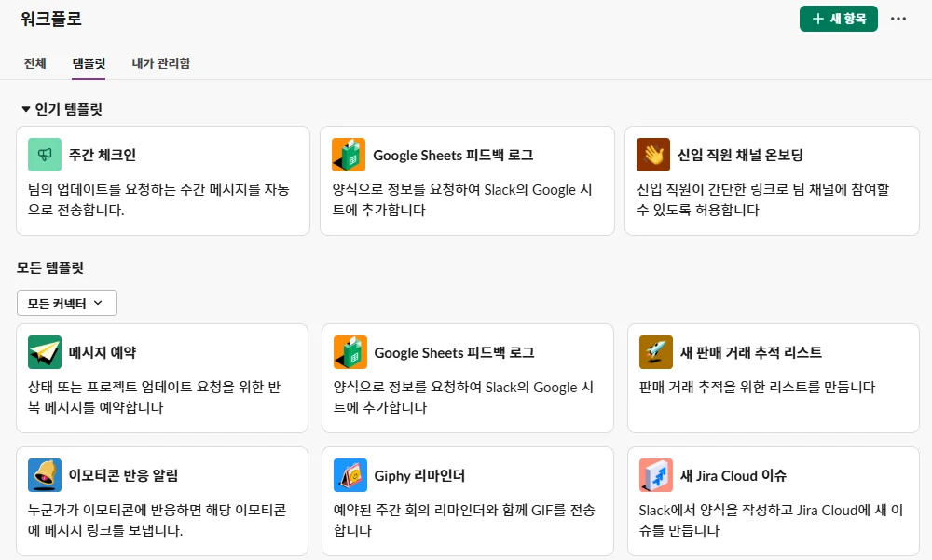Click the bell icon for 이모티콘 반응 알림
The image size is (932, 560).
[45, 475]
